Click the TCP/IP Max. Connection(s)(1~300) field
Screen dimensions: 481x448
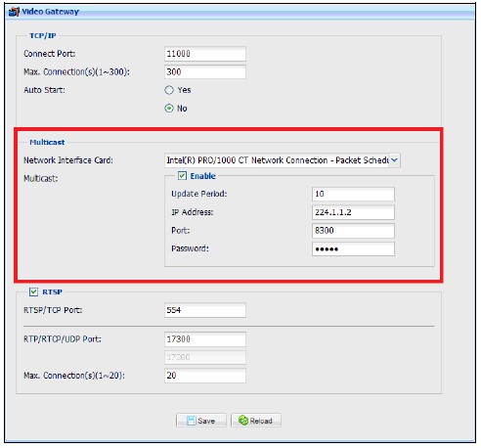coord(205,72)
